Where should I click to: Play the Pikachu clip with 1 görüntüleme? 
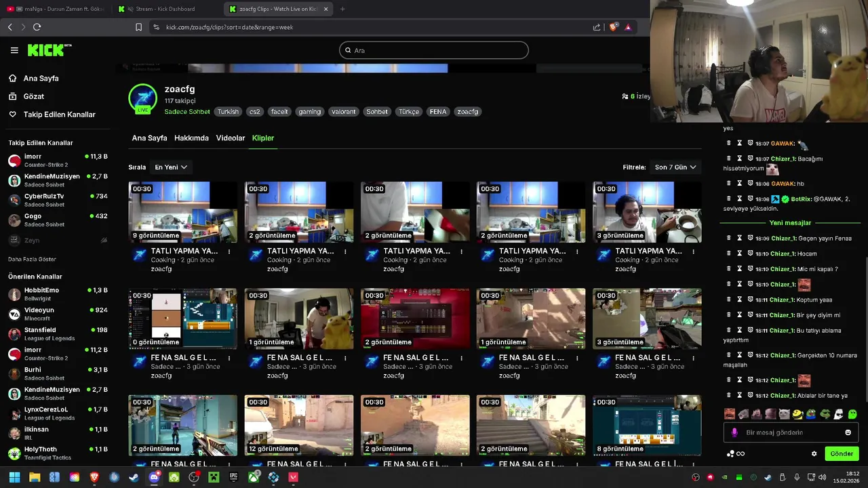(299, 319)
